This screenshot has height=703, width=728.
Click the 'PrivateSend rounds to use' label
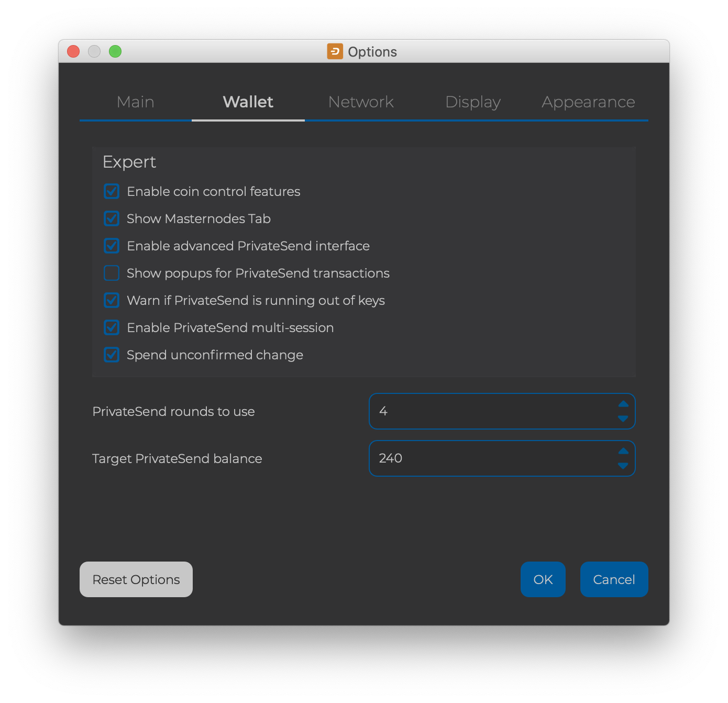tap(173, 411)
